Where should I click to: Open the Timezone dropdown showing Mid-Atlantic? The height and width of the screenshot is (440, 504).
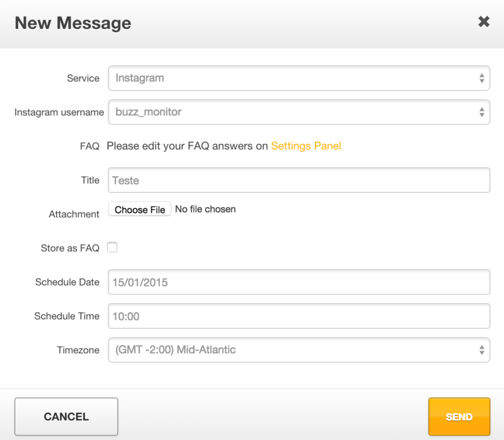click(299, 350)
